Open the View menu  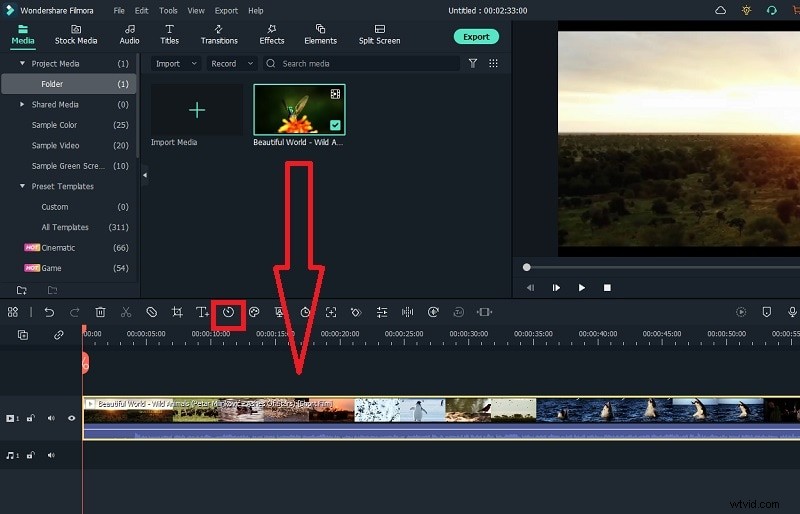tap(196, 10)
